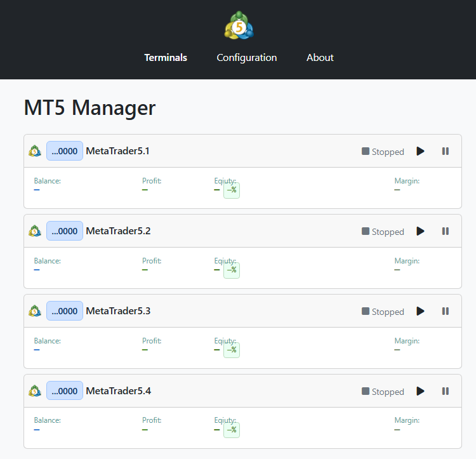Pause the MetaTrader5.3 terminal
This screenshot has width=476, height=459.
[x=446, y=311]
